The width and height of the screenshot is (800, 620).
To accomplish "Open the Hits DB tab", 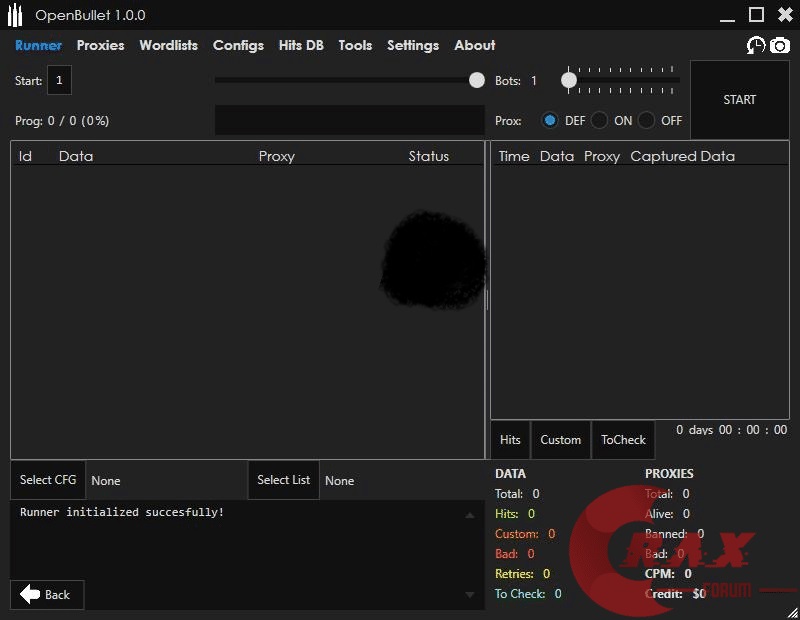I will (301, 45).
